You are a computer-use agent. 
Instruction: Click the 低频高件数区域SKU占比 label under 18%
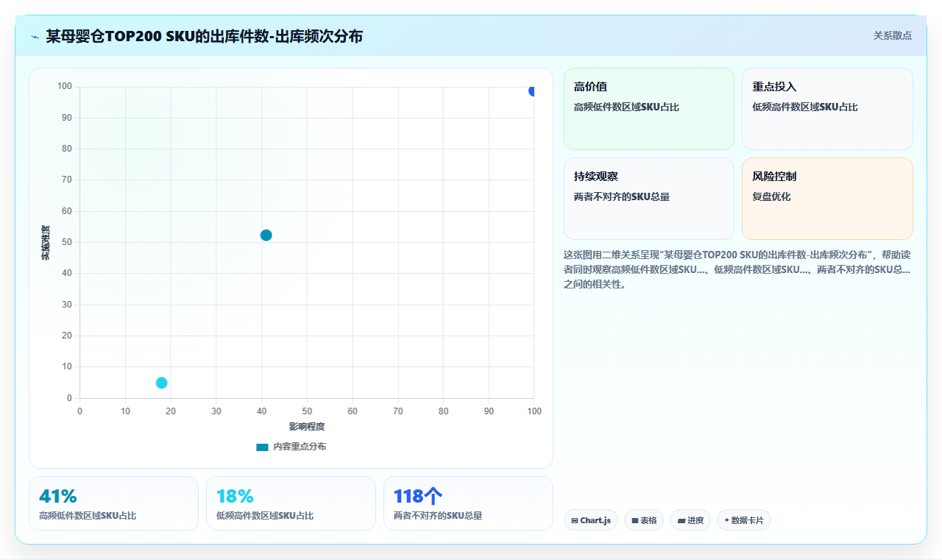[x=265, y=516]
